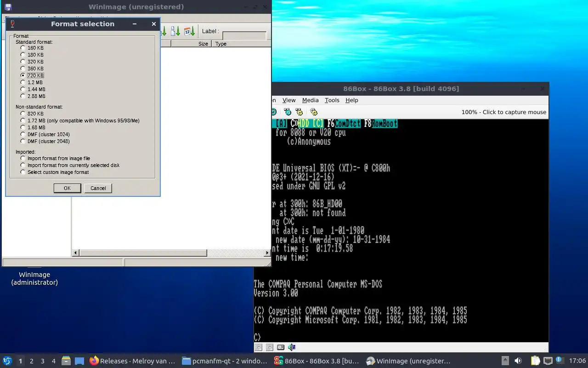588x368 pixels.
Task: Confirm format selection with OK
Action: (67, 188)
